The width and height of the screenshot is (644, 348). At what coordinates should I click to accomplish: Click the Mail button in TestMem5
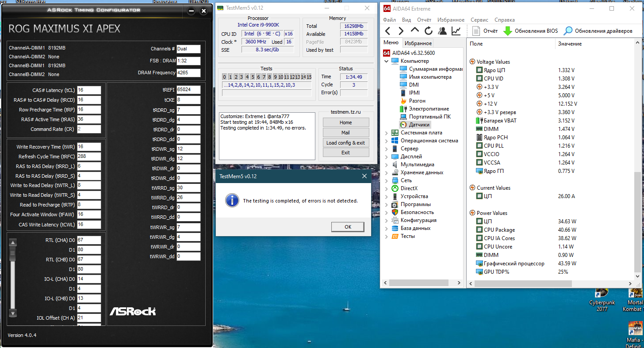pos(346,132)
